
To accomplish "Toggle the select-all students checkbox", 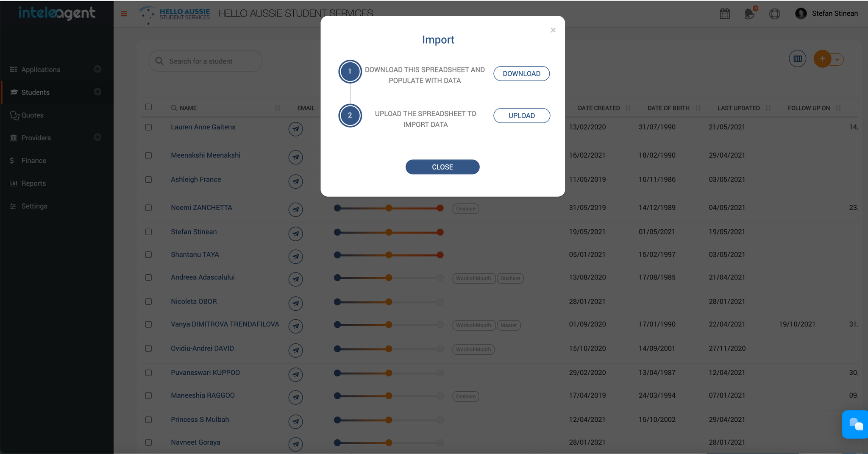I will [x=148, y=107].
